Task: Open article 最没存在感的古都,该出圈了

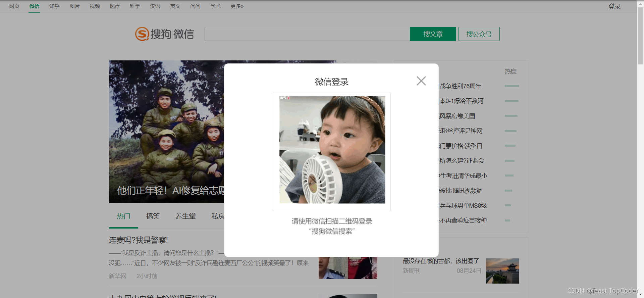Action: click(441, 261)
